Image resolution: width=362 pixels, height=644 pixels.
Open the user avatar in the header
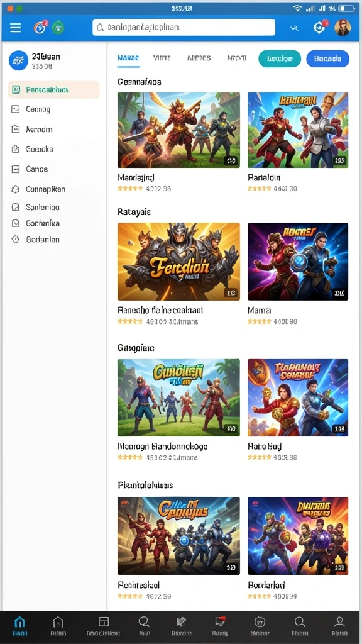pos(343,28)
